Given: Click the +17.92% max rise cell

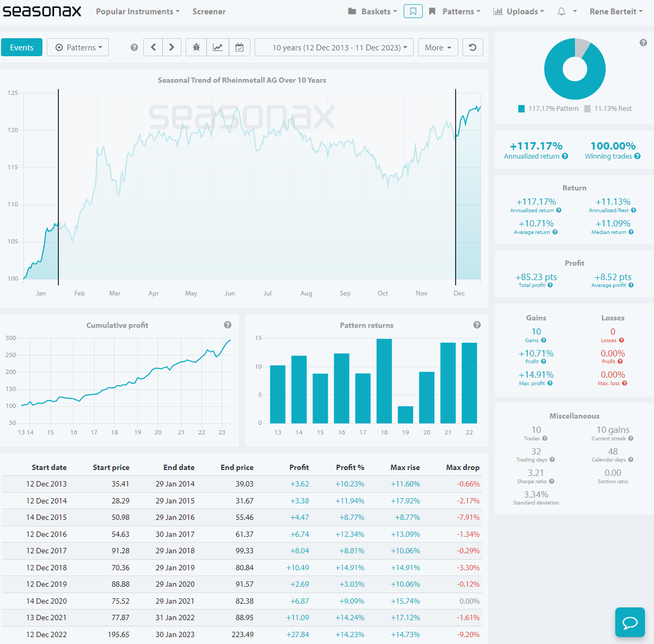Looking at the screenshot, I should (x=405, y=501).
